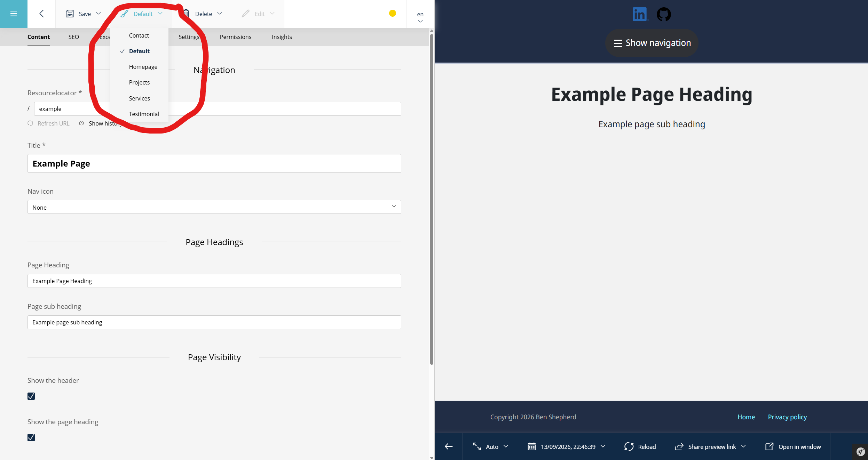Click the Reload circular arrows icon
This screenshot has height=460, width=868.
pyautogui.click(x=629, y=447)
